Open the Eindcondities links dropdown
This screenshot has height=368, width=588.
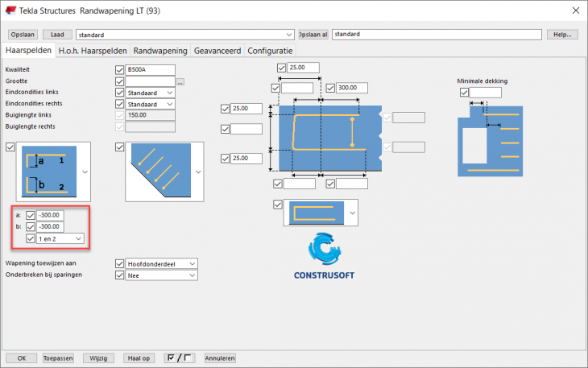coord(150,93)
